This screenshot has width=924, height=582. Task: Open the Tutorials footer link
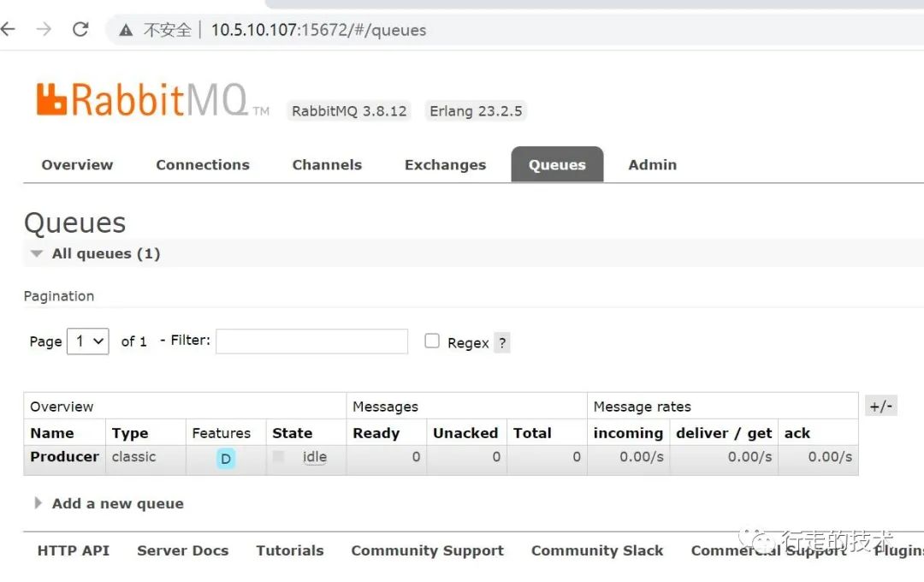290,550
